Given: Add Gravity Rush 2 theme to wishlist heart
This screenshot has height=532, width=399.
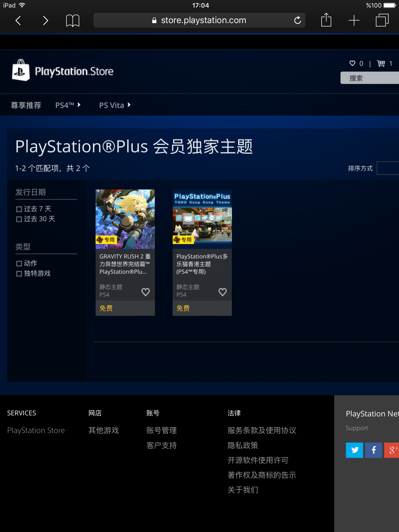Looking at the screenshot, I should point(145,292).
